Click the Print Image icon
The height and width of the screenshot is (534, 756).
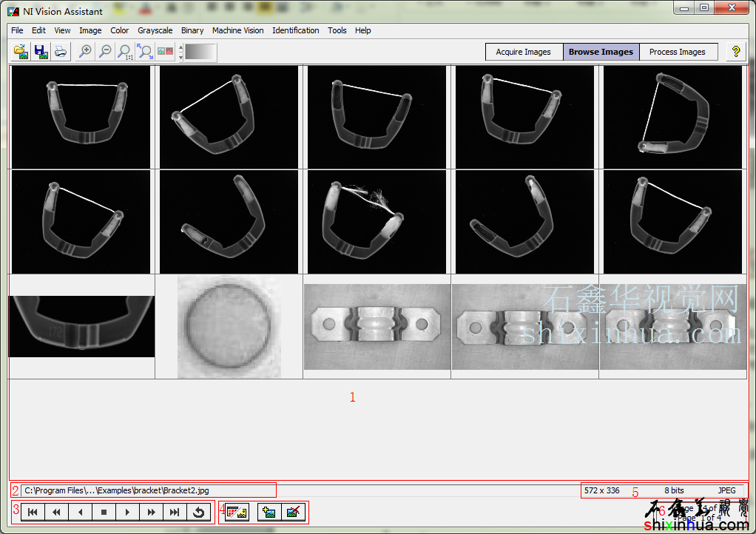[x=60, y=52]
